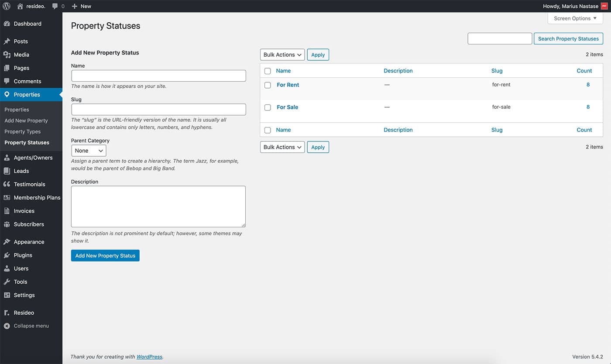The height and width of the screenshot is (364, 611).
Task: Click the Tools wrench icon
Action: 7,282
